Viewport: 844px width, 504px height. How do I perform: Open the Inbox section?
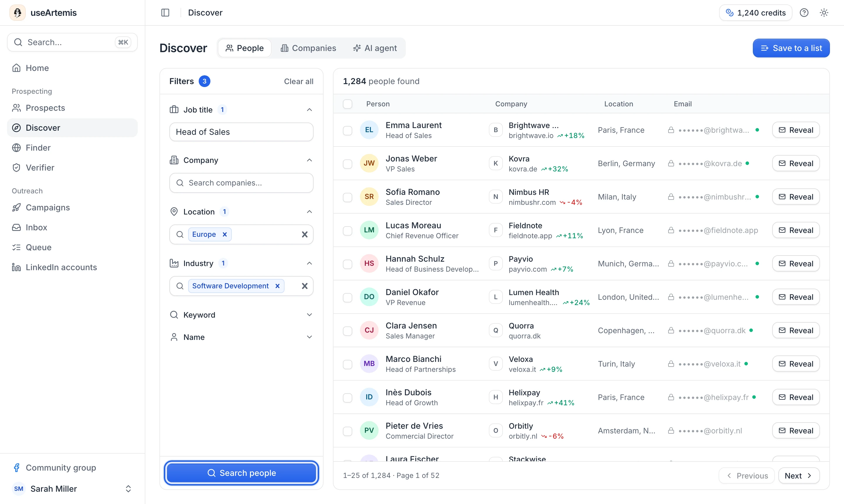[x=72, y=227]
